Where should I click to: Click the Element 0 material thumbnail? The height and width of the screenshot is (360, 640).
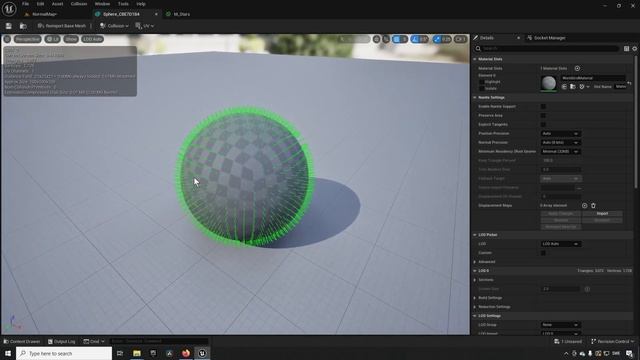tap(549, 83)
